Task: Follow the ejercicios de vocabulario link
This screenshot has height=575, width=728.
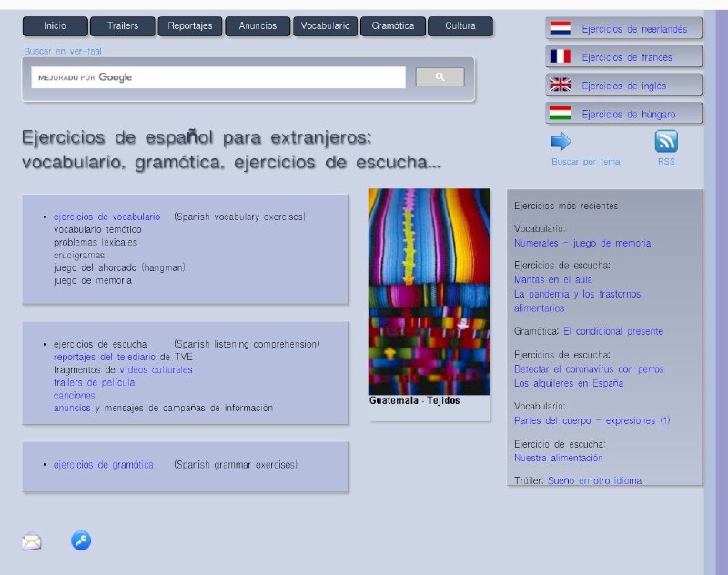Action: tap(106, 217)
